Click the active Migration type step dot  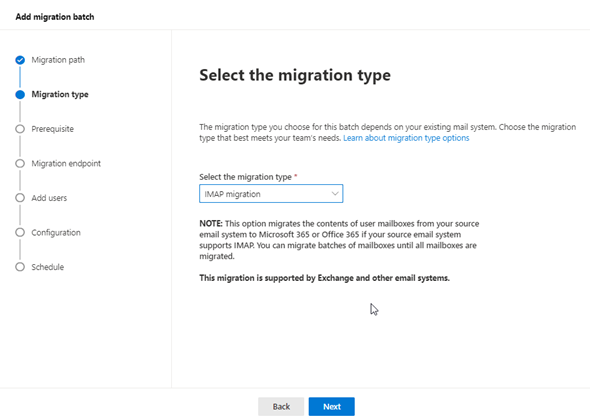click(20, 95)
